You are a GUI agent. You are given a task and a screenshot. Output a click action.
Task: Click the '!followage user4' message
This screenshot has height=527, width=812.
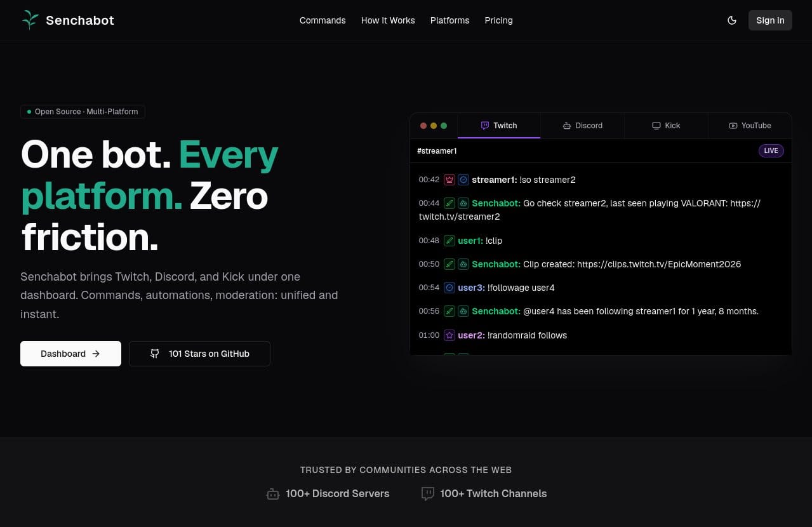coord(521,288)
